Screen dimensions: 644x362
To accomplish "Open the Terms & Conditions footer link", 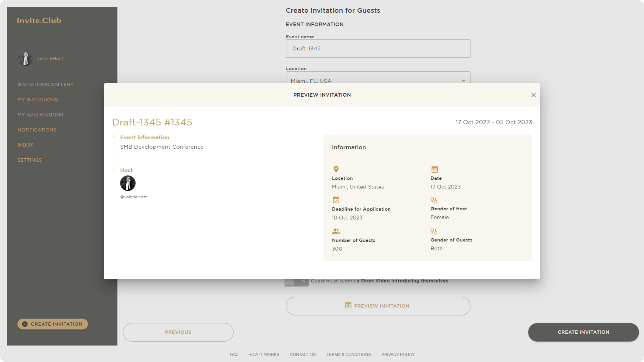I will pyautogui.click(x=348, y=354).
